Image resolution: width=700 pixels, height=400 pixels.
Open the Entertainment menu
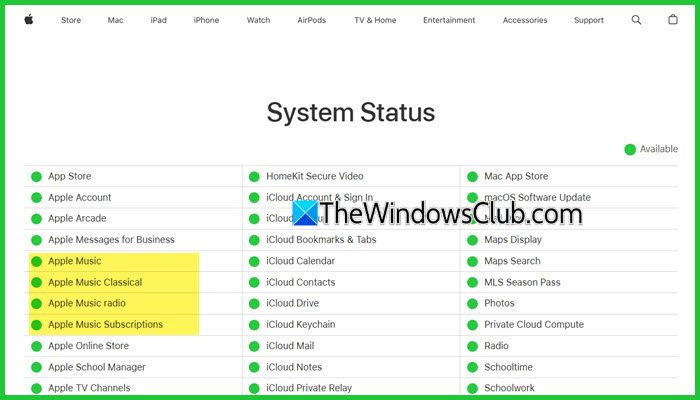point(449,20)
